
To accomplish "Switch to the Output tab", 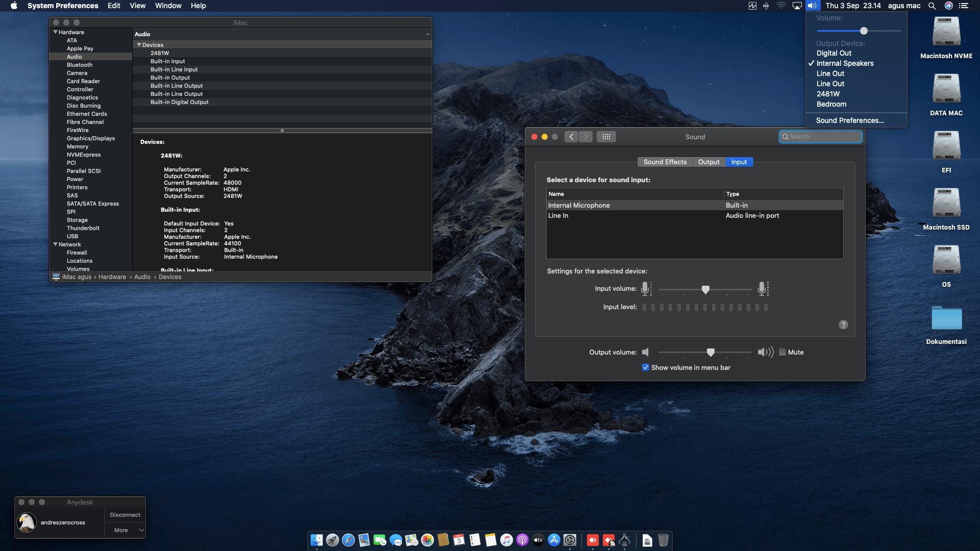I will coord(708,162).
